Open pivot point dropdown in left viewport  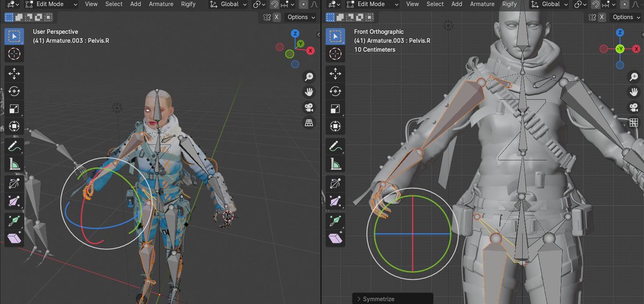(259, 4)
